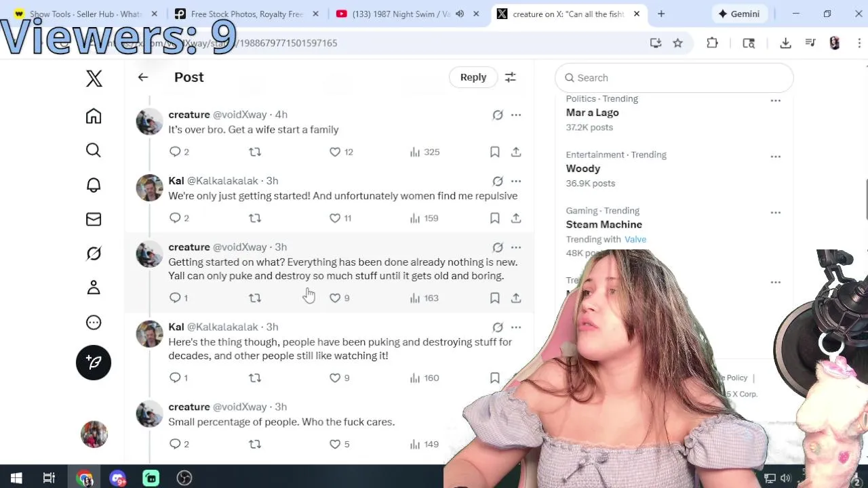Open the X logo home link

click(94, 79)
